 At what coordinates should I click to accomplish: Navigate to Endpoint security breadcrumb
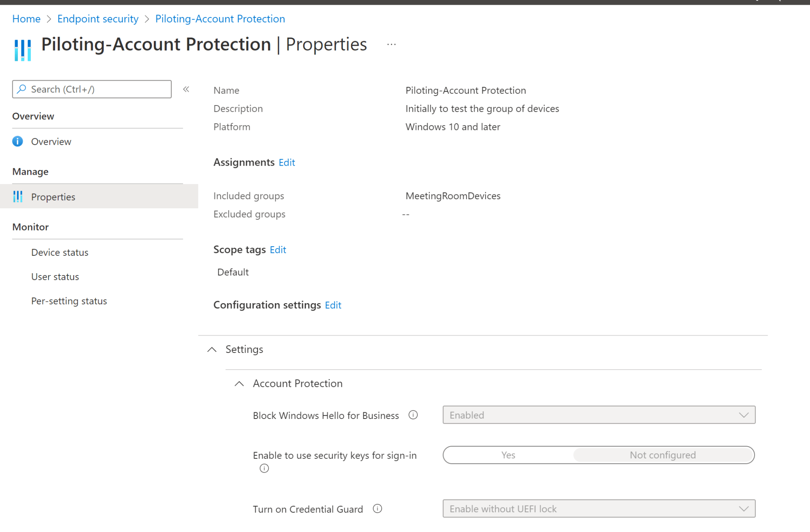tap(98, 19)
